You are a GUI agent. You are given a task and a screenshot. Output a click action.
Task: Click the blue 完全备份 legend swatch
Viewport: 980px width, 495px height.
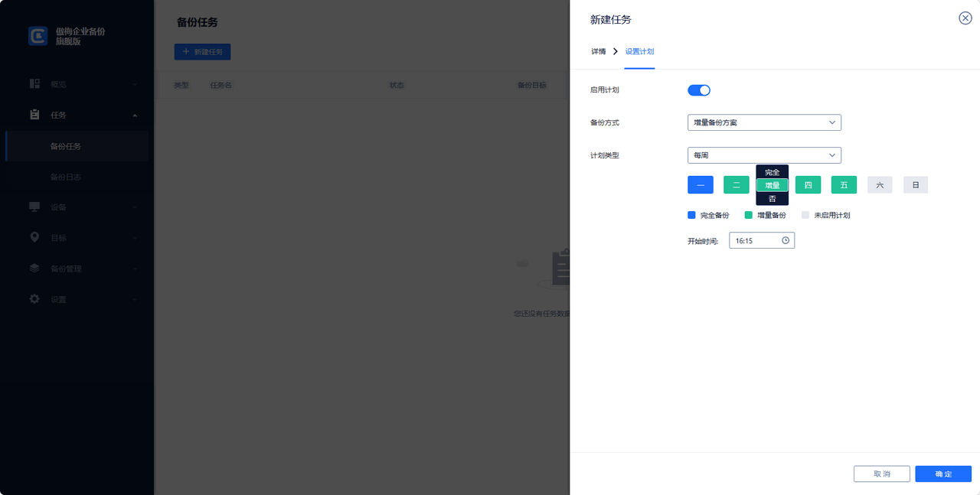[690, 215]
